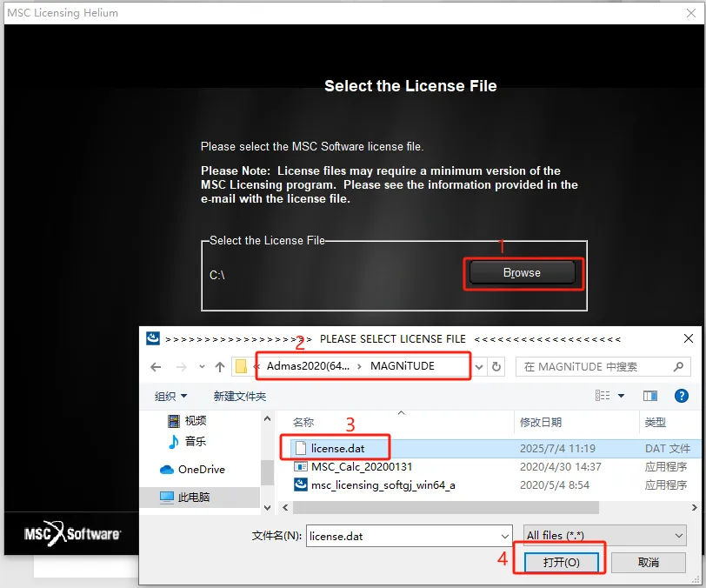
Task: Click the navigation pane scrollbar thumb
Action: 268,472
